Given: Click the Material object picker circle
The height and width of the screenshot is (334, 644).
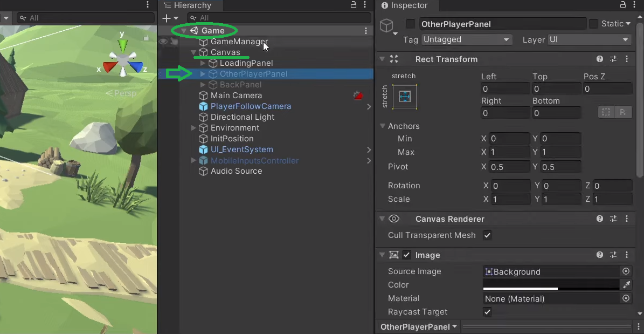Looking at the screenshot, I should tap(626, 298).
